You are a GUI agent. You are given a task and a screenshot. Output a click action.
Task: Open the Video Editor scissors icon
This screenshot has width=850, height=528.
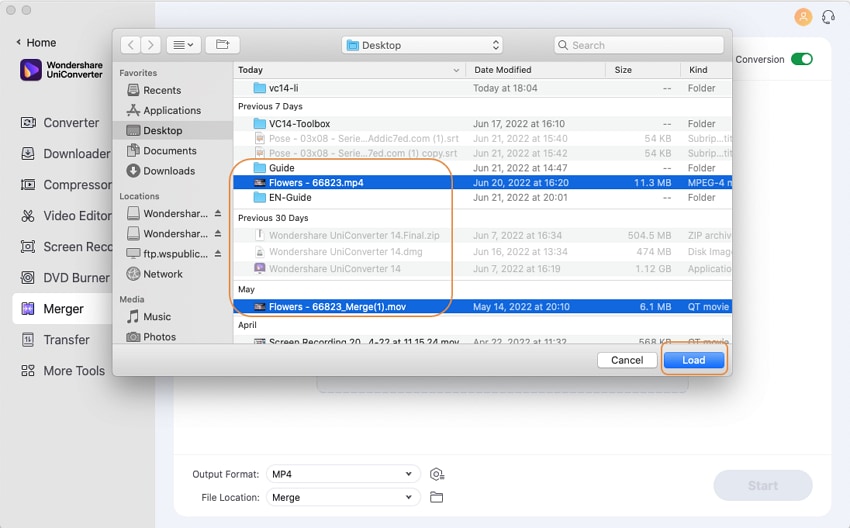pyautogui.click(x=28, y=216)
